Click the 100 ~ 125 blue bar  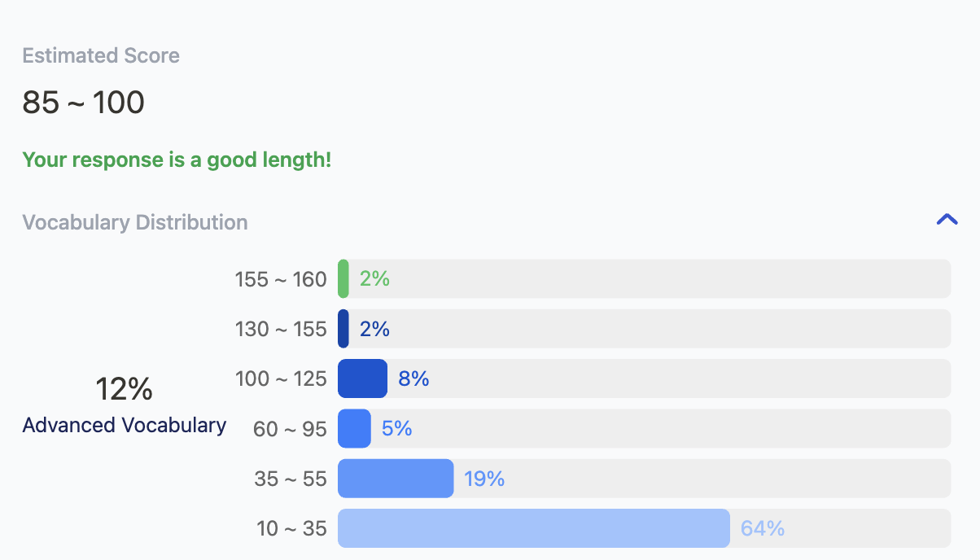(x=362, y=378)
